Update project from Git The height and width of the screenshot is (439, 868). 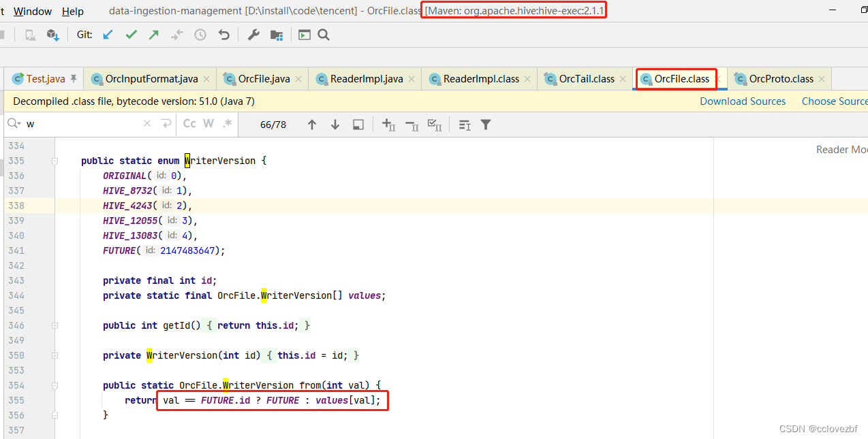coord(108,34)
